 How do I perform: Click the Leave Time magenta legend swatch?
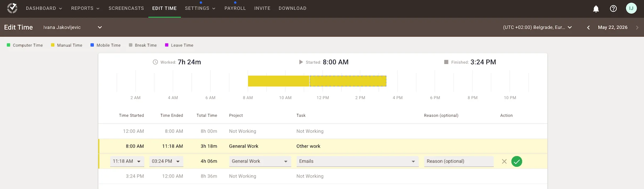166,45
